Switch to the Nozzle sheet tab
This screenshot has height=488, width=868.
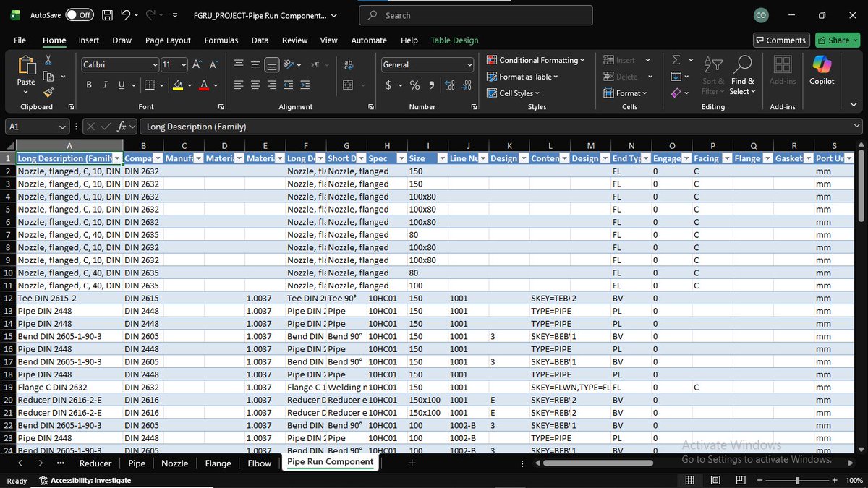(174, 463)
